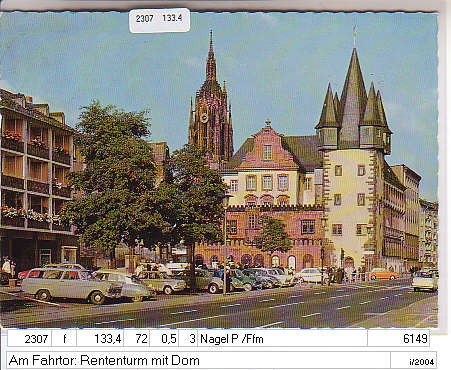Image resolution: width=451 pixels, height=370 pixels.
Task: Click the 0,5 value cell
Action: tap(164, 339)
